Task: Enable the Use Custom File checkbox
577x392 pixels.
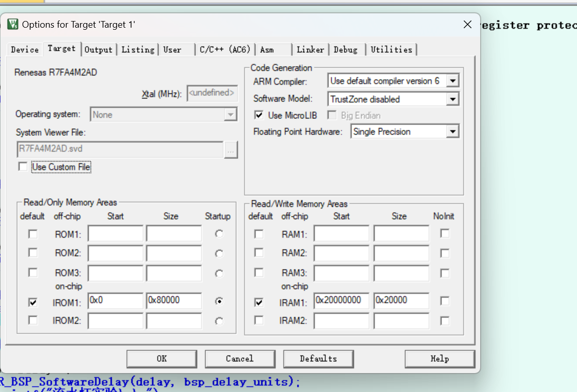Action: pyautogui.click(x=23, y=167)
